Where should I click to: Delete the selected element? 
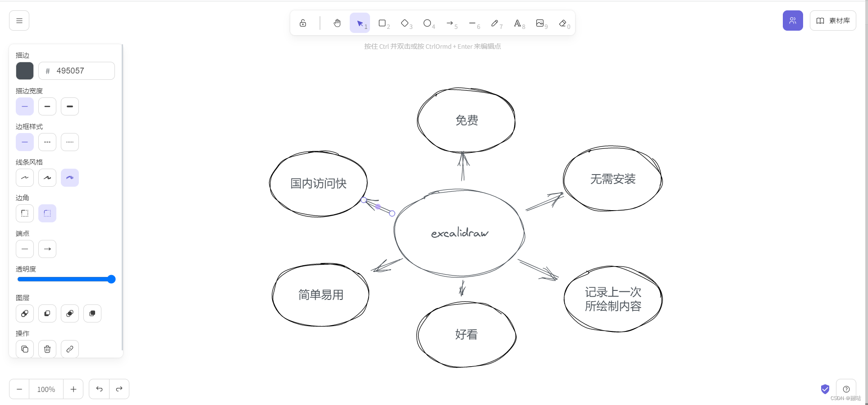click(x=47, y=349)
